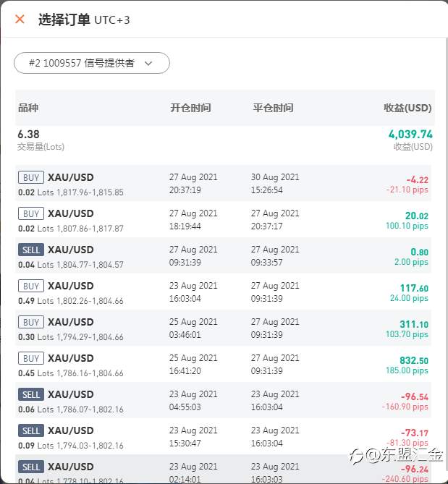Viewport: 448px width, 484px height.
Task: Select the order with 832.50 profit
Action: click(x=223, y=364)
